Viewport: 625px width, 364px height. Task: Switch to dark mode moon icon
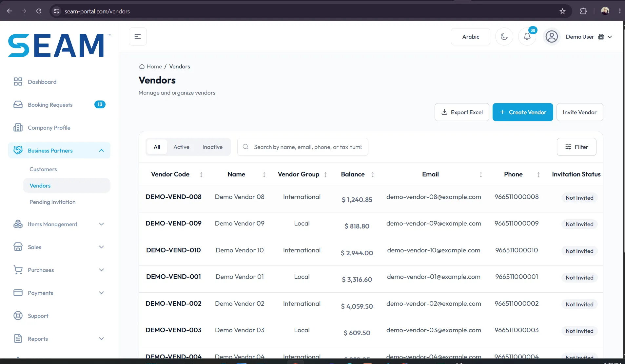click(x=504, y=37)
